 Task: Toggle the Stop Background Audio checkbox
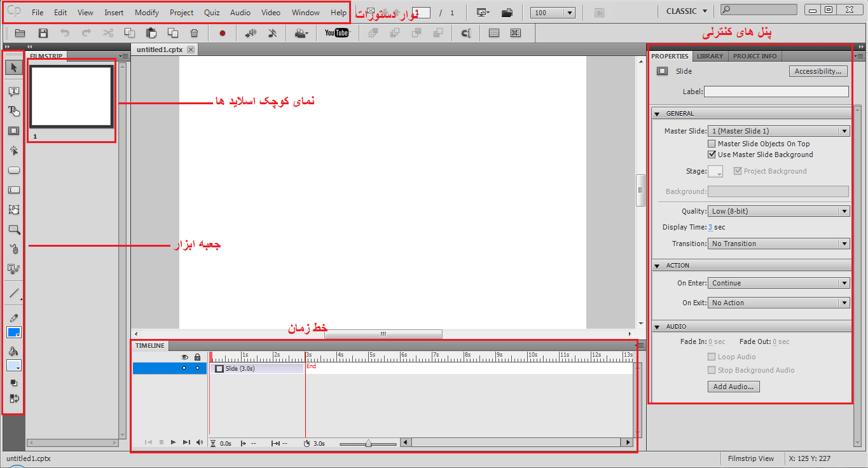click(x=712, y=370)
